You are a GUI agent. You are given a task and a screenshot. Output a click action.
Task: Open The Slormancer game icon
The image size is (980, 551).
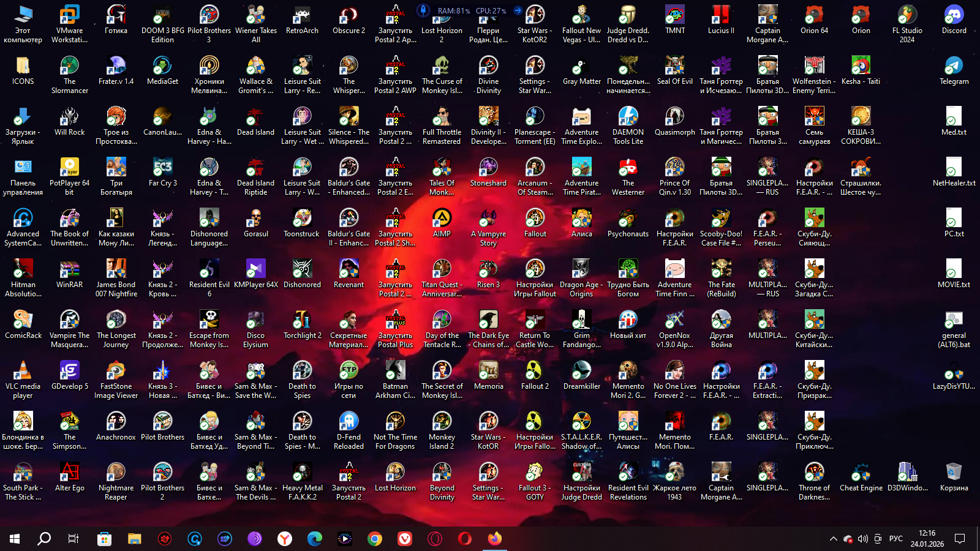pyautogui.click(x=70, y=74)
